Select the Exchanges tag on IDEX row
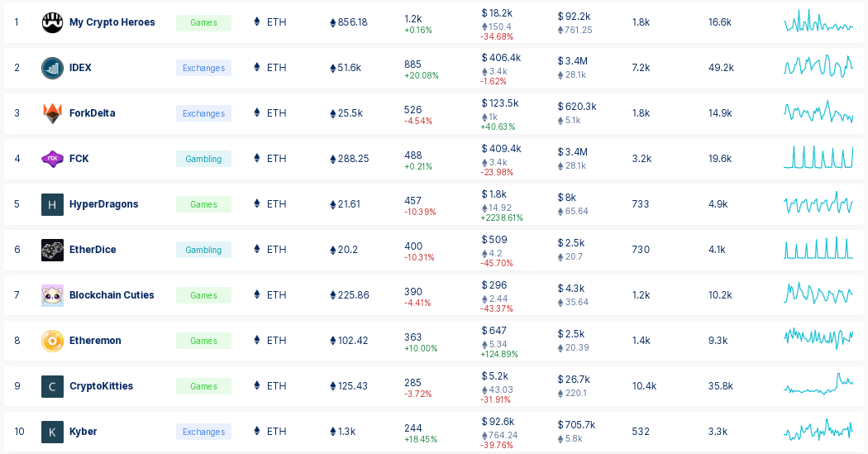This screenshot has width=868, height=454. [203, 68]
